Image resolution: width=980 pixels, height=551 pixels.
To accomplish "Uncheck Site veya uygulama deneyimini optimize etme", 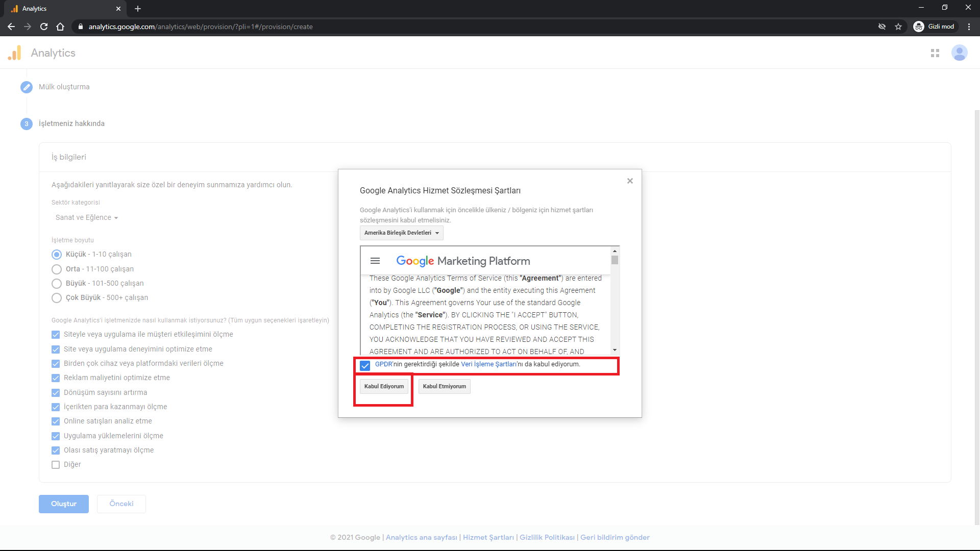I will [x=56, y=349].
